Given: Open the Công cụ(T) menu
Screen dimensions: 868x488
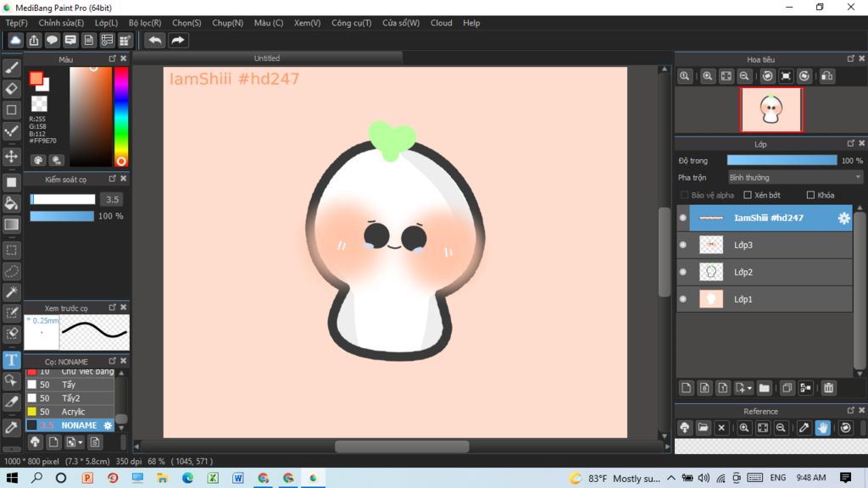Looking at the screenshot, I should 352,23.
